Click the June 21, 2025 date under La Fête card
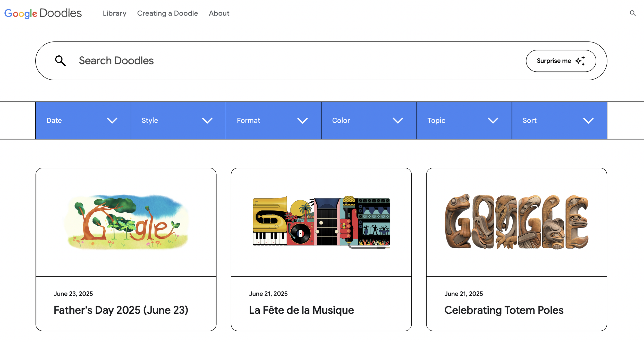 [268, 294]
